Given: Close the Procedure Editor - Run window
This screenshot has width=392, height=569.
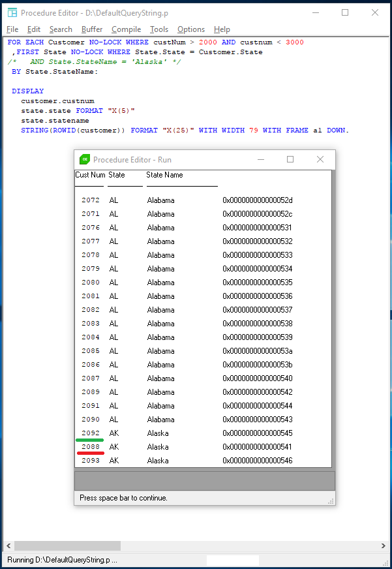Looking at the screenshot, I should pos(320,159).
